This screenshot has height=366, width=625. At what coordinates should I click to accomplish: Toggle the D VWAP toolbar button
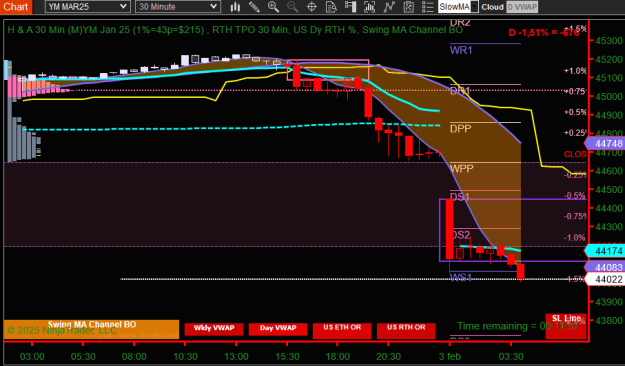522,7
